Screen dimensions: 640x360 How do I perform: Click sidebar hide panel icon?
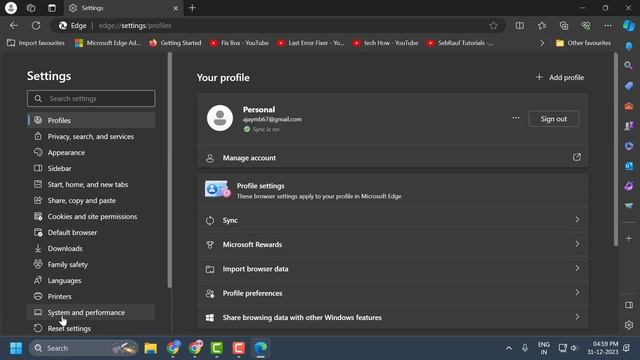629,305
